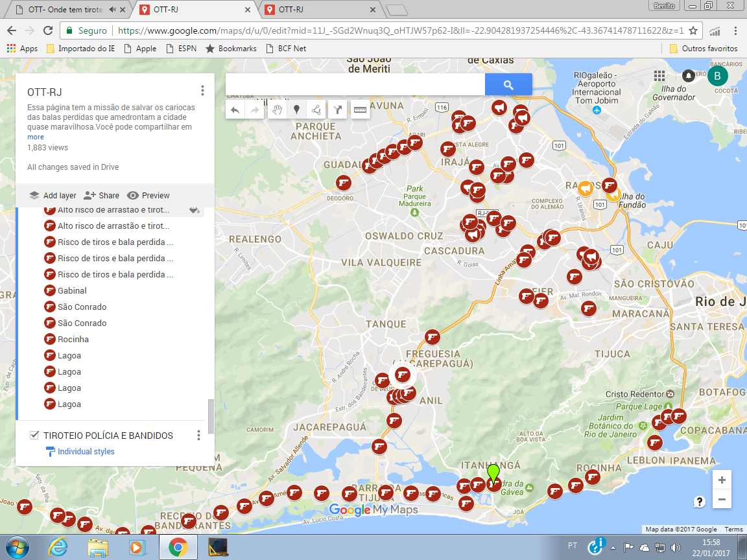The height and width of the screenshot is (560, 747).
Task: Select the Measure distances ruler tool
Action: (x=360, y=110)
